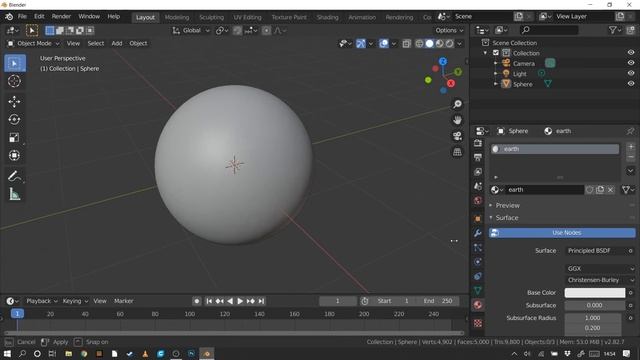Open the Keying dropdown
This screenshot has height=360, width=640.
coord(75,301)
